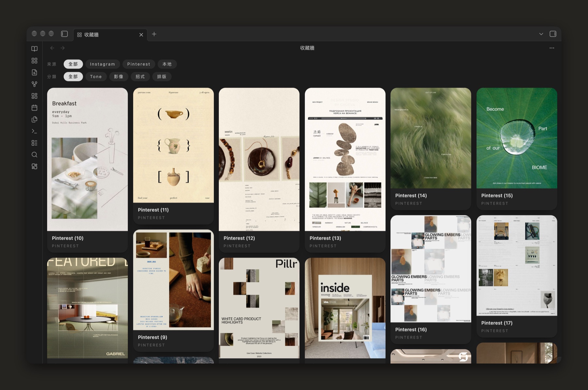
Task: Open the book reading view icon
Action: [34, 49]
